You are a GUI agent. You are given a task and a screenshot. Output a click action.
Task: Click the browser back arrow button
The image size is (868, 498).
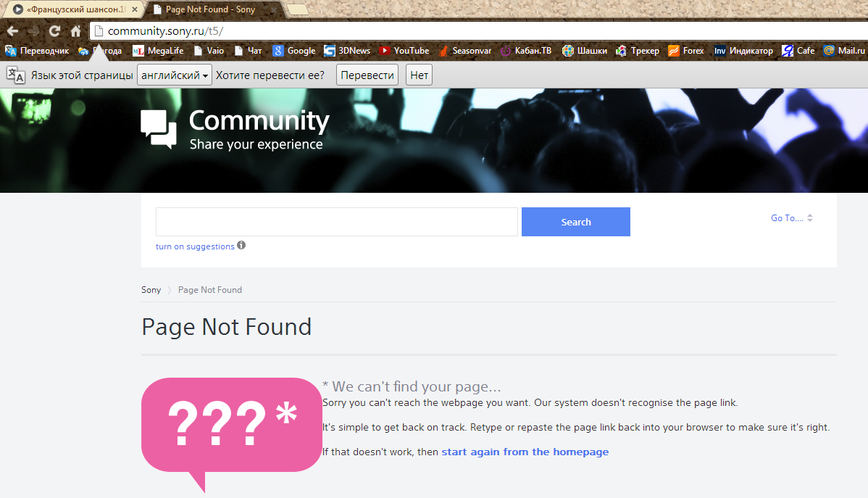(12, 31)
